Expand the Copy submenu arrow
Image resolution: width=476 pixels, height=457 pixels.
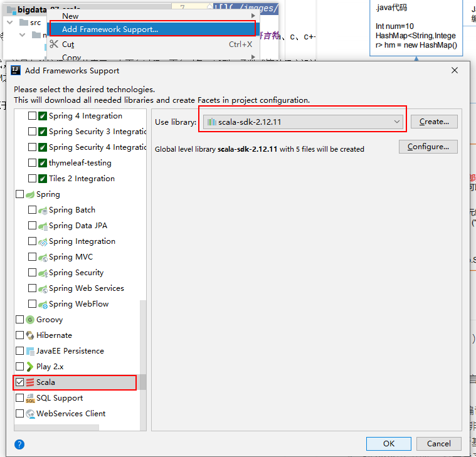coord(253,57)
